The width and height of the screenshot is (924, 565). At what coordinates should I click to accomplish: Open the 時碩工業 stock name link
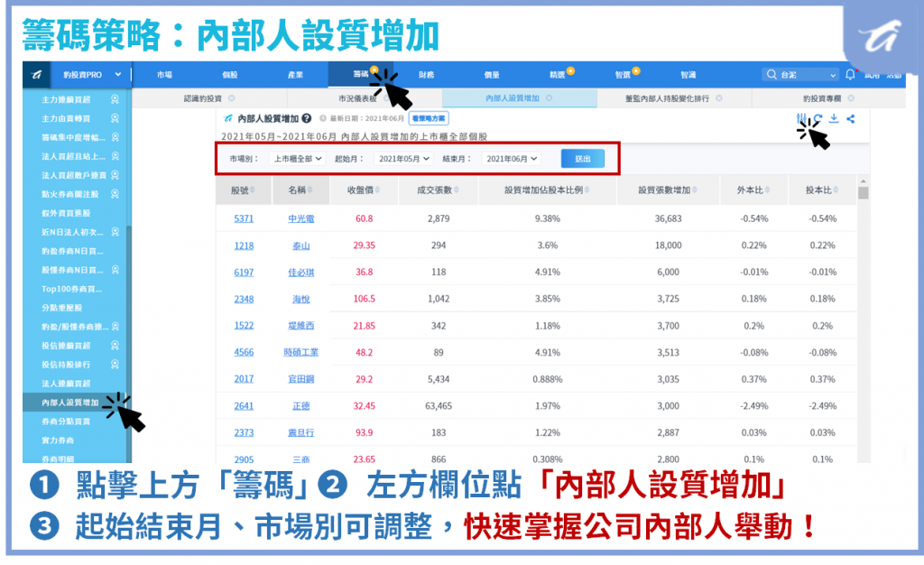pyautogui.click(x=301, y=352)
